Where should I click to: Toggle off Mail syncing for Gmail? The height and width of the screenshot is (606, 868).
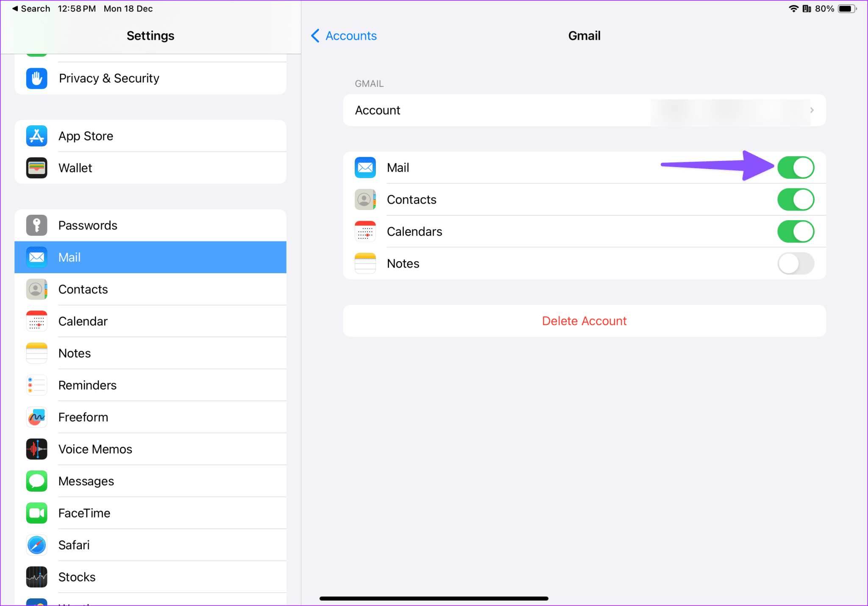click(796, 167)
